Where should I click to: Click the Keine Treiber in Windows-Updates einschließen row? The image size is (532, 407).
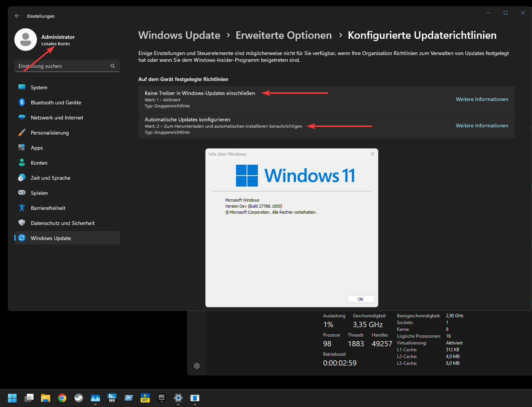[327, 99]
